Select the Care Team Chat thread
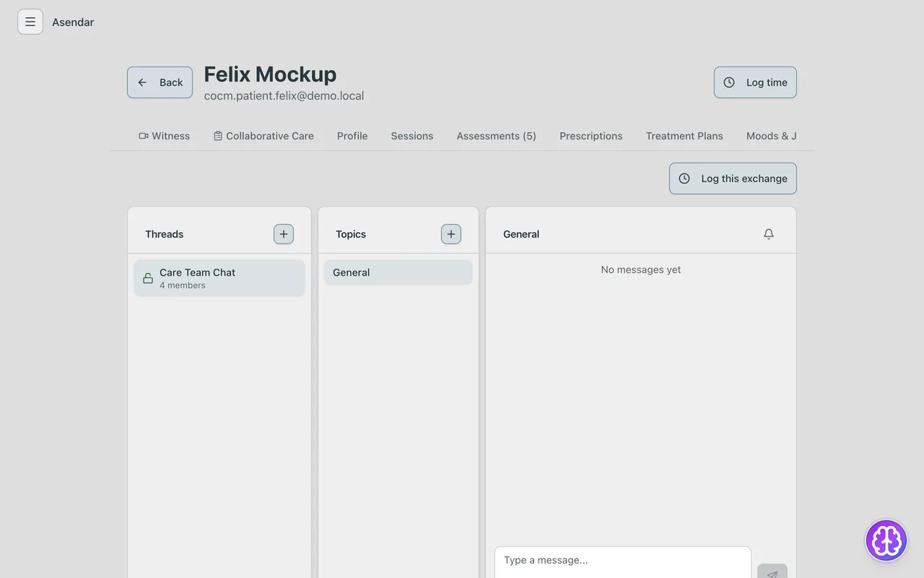924x578 pixels. (x=219, y=278)
